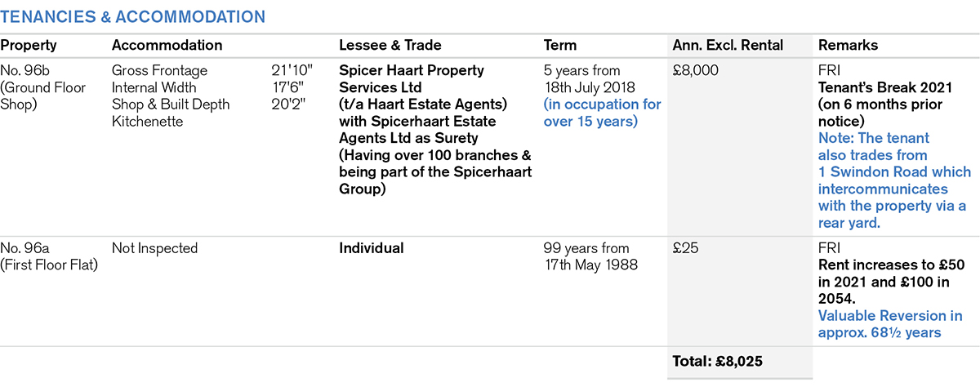Select the Individual lessee entry
The height and width of the screenshot is (387, 980).
click(x=371, y=248)
